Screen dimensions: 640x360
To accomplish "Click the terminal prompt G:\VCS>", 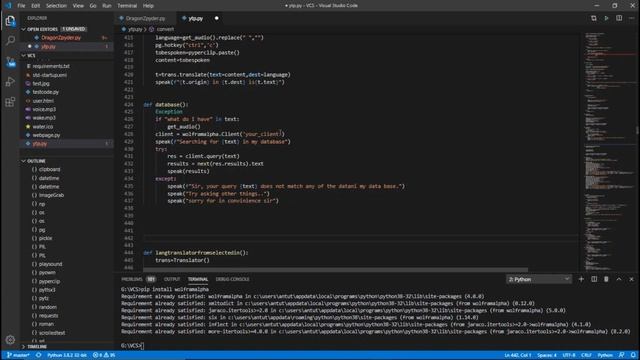I will [131, 346].
